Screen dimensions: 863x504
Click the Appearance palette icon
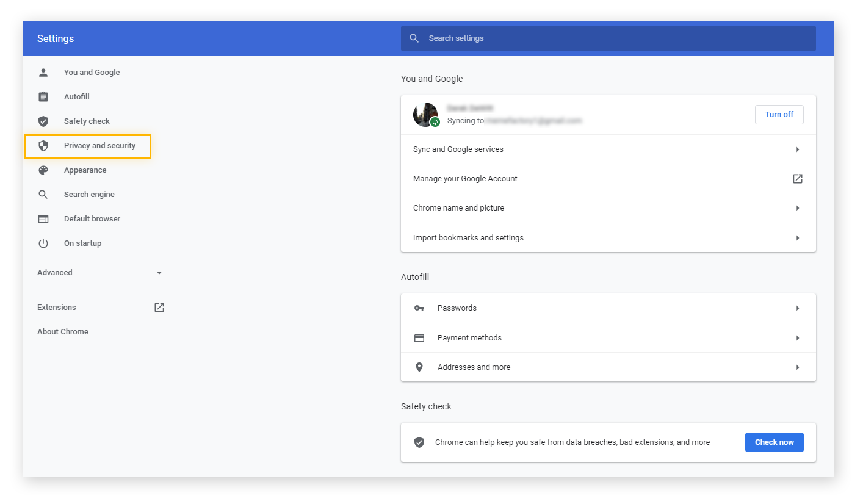(x=43, y=170)
